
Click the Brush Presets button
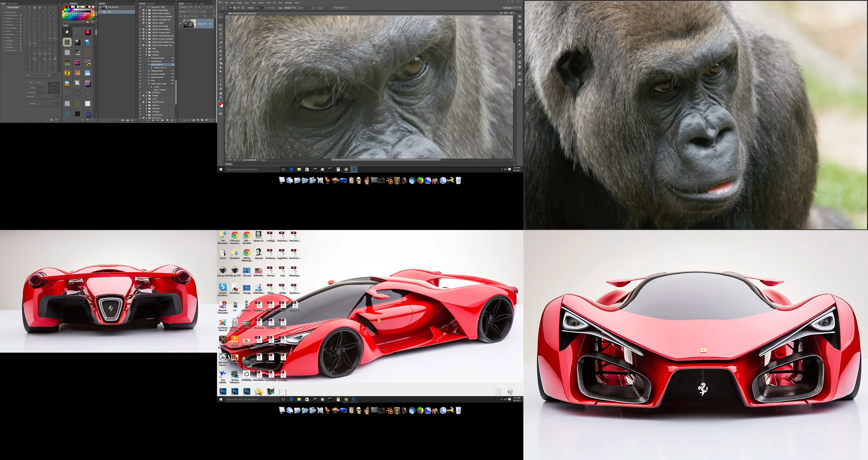pos(13,7)
